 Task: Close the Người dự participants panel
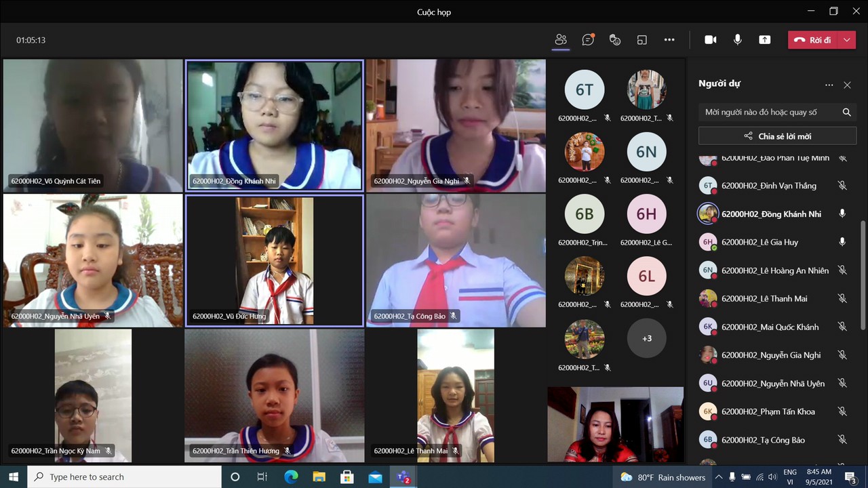tap(847, 85)
